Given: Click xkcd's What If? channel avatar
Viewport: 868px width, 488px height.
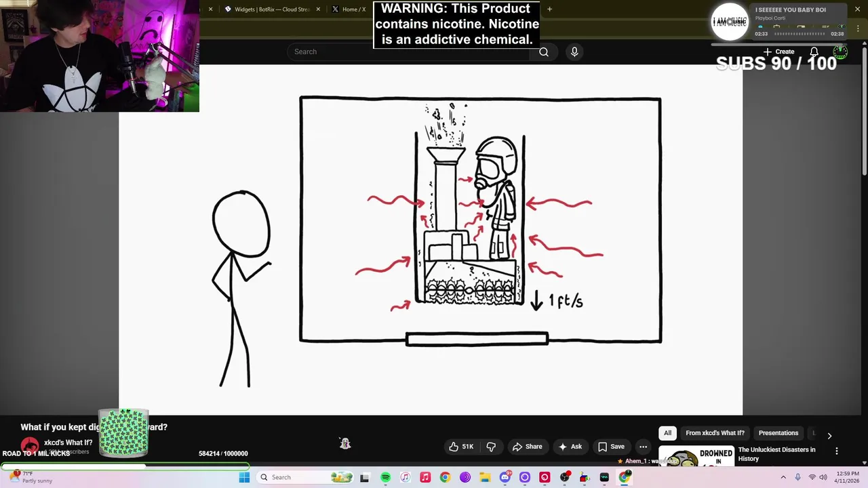Looking at the screenshot, I should pos(29,446).
